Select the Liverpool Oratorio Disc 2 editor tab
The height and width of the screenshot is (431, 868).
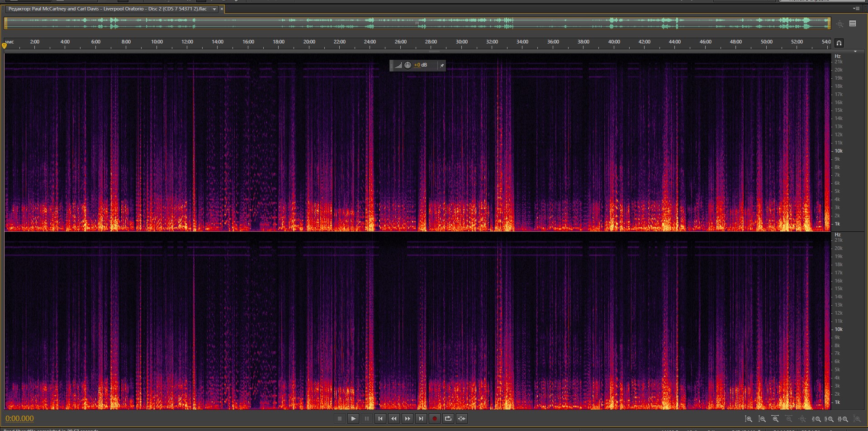[x=108, y=9]
